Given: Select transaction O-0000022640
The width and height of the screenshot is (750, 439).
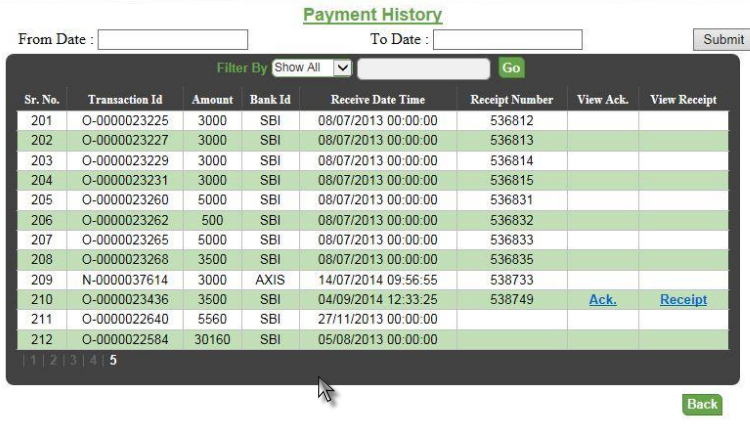Looking at the screenshot, I should [x=125, y=319].
